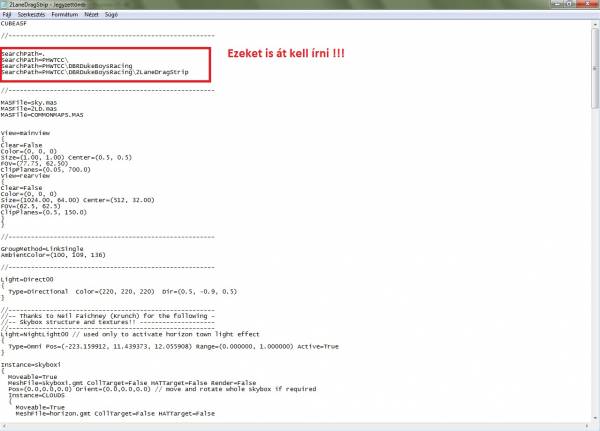Minimize the Notepad window
Image resolution: width=600 pixels, height=431 pixels.
pyautogui.click(x=556, y=5)
